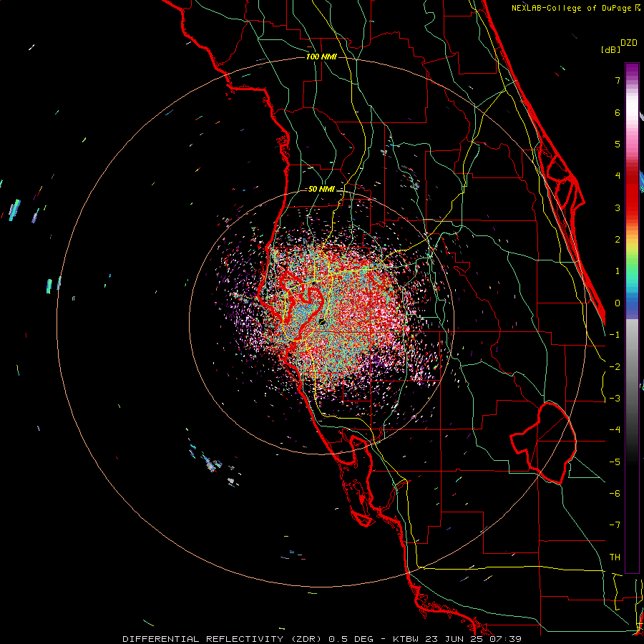Click the 3 tick label on the ZDR scale
644x644 pixels.
[x=618, y=208]
